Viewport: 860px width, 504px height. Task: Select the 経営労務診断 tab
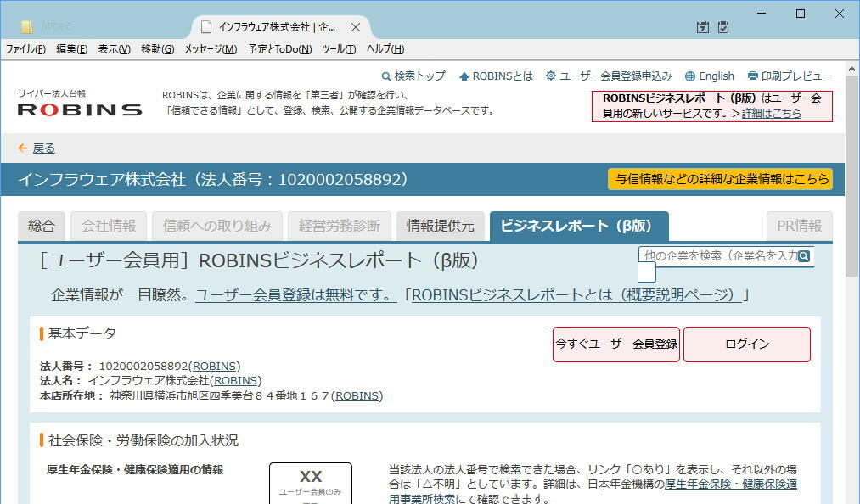(x=340, y=226)
